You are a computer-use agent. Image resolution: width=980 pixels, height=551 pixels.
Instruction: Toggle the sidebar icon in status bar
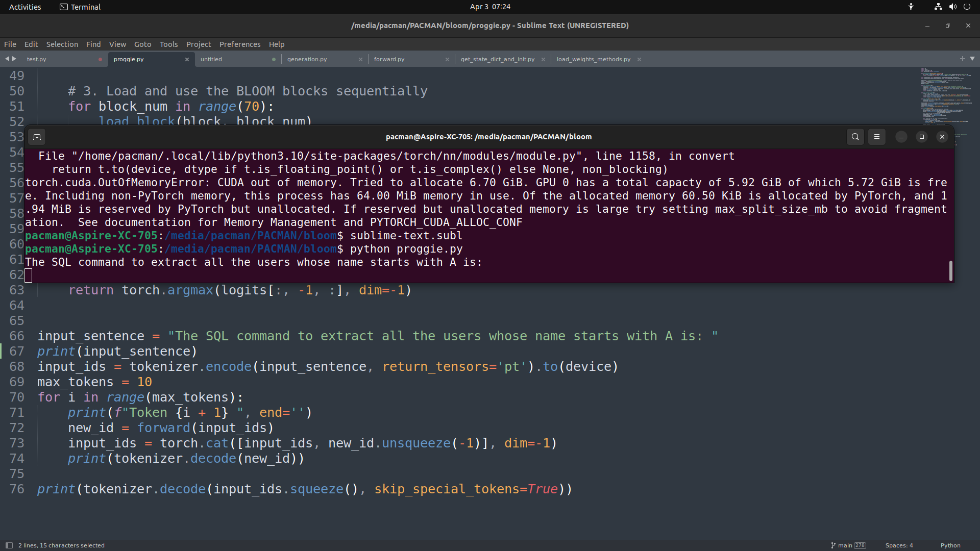pyautogui.click(x=9, y=545)
